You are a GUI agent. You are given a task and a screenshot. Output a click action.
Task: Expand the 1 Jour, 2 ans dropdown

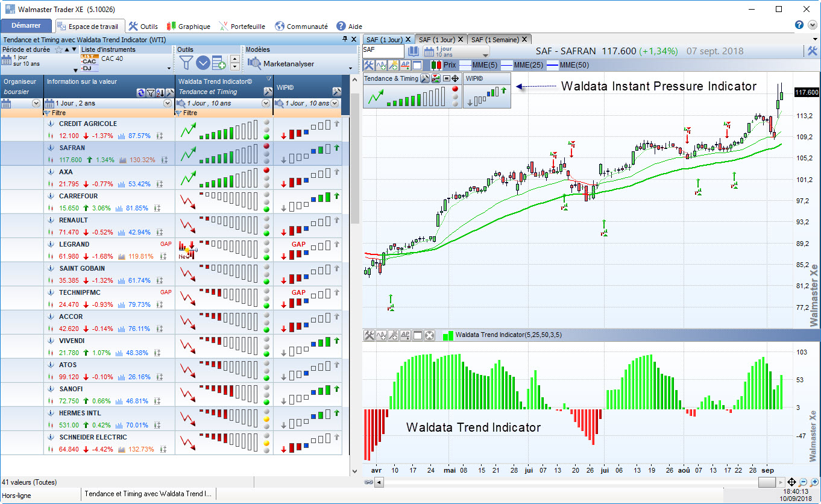coord(168,103)
